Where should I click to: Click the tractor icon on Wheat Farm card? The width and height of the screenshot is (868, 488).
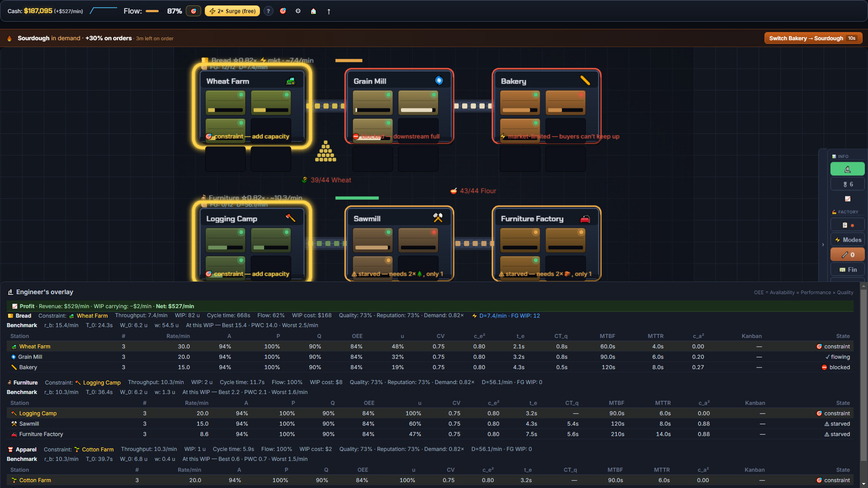coord(291,81)
